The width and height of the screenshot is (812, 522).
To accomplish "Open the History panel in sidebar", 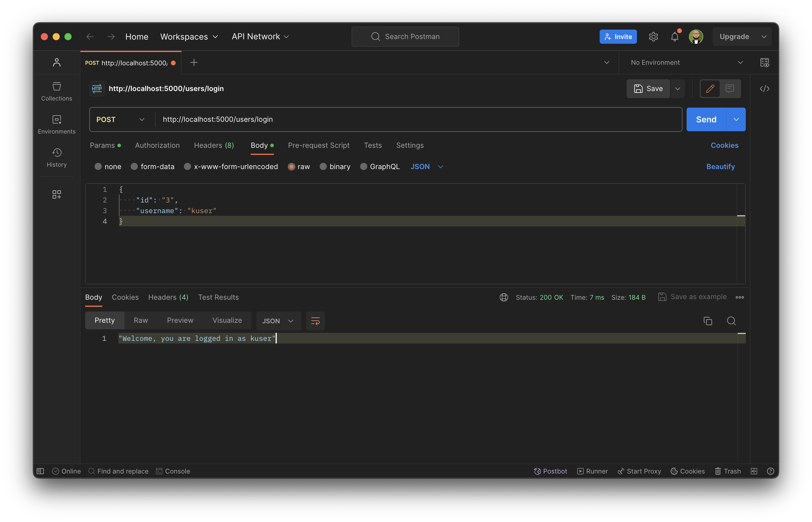I will [x=56, y=157].
